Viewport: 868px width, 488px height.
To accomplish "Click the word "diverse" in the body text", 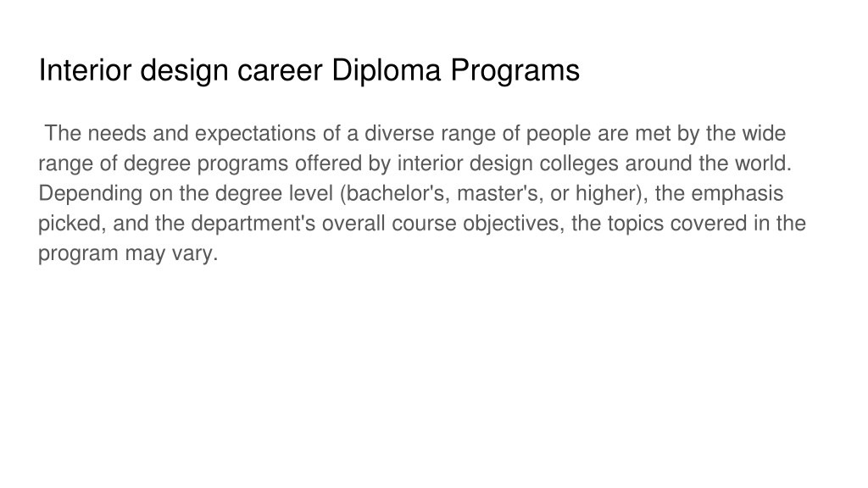I will click(x=399, y=134).
